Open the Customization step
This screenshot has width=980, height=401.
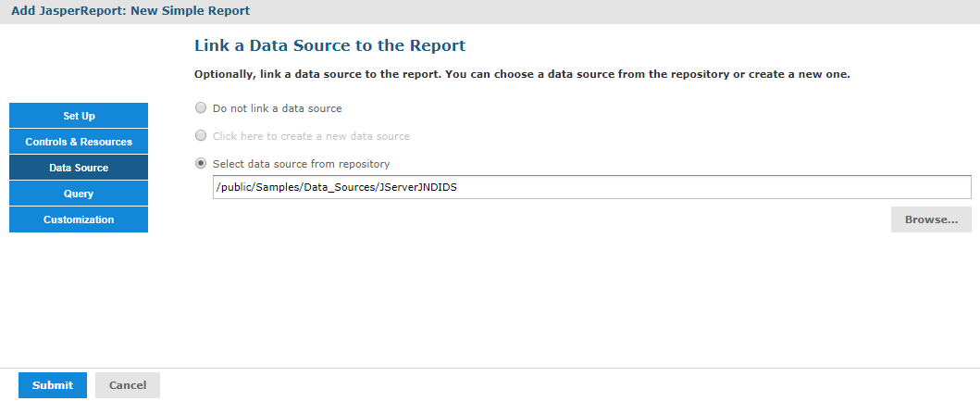tap(79, 219)
